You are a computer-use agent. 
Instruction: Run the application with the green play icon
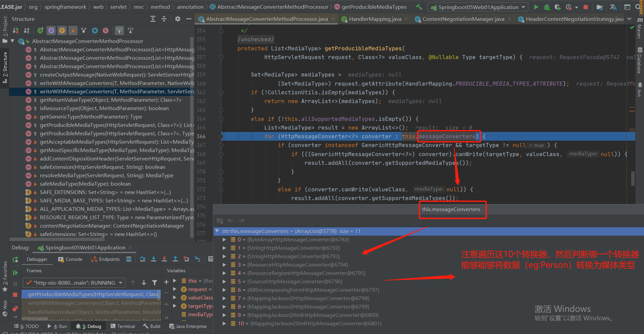click(536, 7)
